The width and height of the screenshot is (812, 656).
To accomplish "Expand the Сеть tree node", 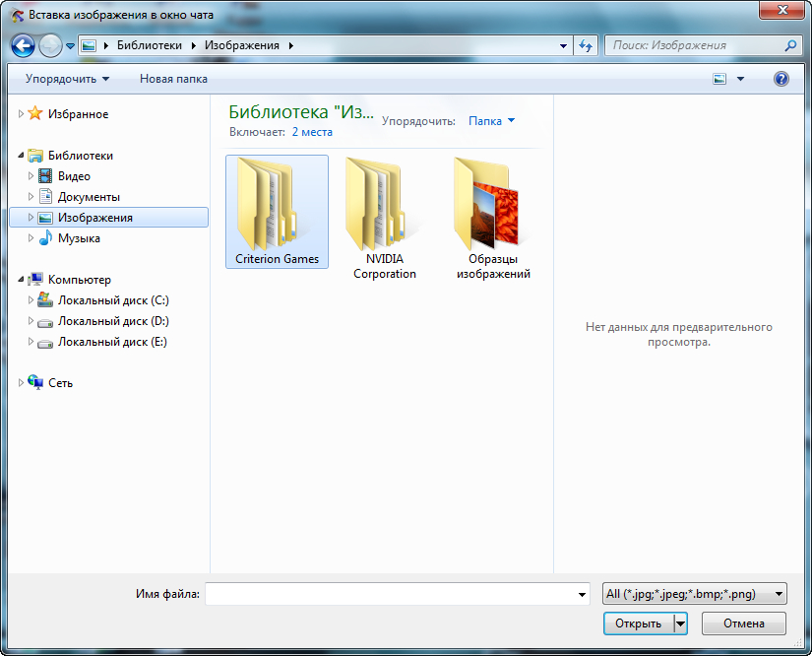I will pyautogui.click(x=22, y=383).
